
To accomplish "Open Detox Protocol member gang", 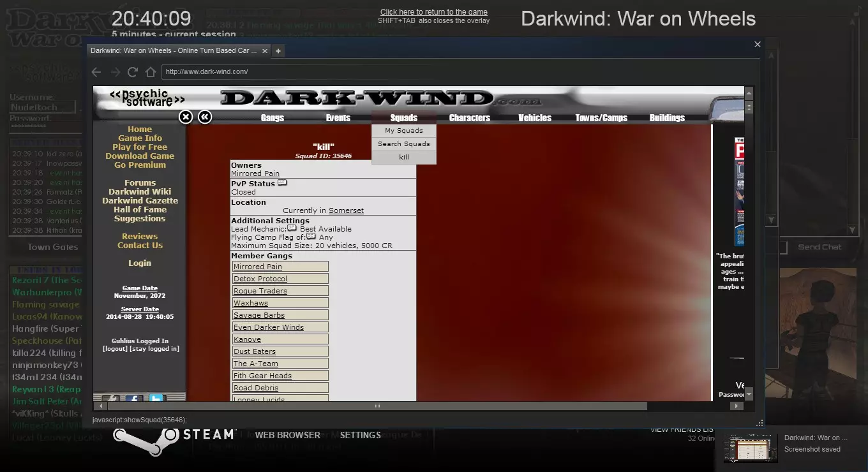I will (260, 279).
